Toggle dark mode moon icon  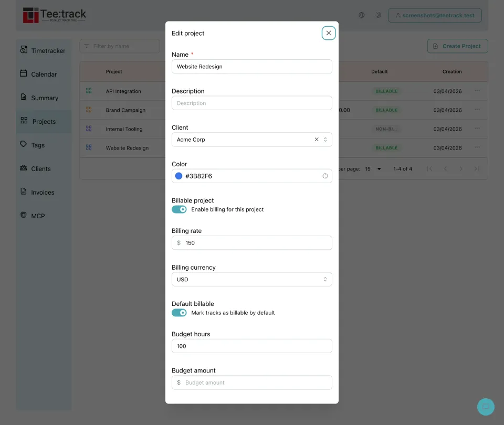point(378,15)
